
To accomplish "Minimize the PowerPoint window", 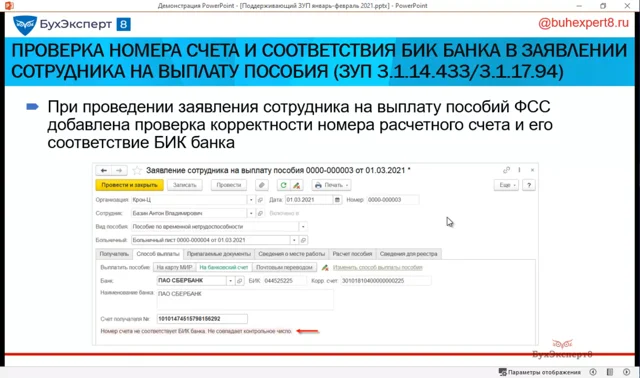I will (579, 5).
